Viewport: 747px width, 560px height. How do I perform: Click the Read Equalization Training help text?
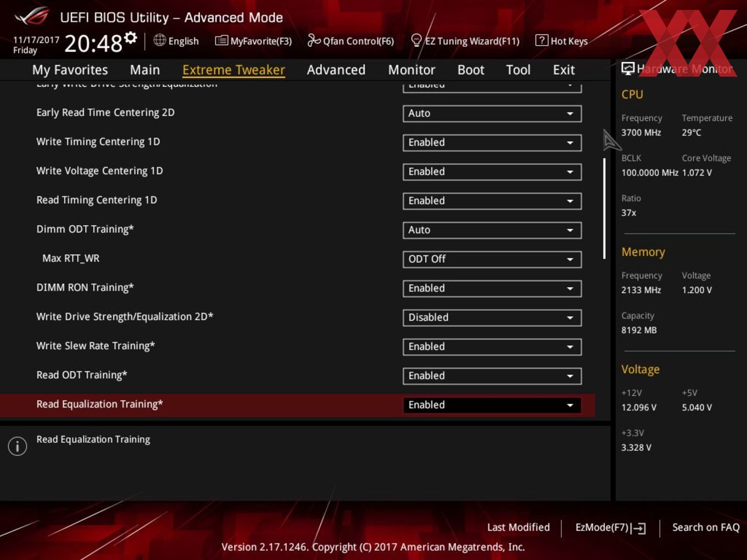(x=93, y=439)
